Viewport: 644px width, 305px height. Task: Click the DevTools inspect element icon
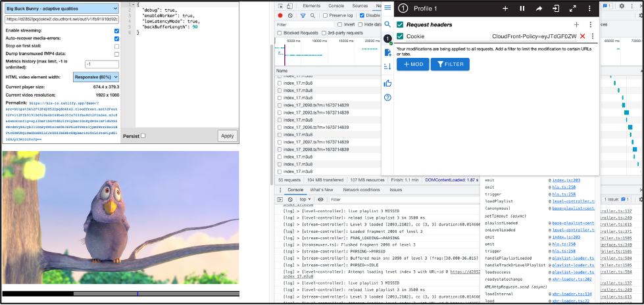tap(280, 6)
